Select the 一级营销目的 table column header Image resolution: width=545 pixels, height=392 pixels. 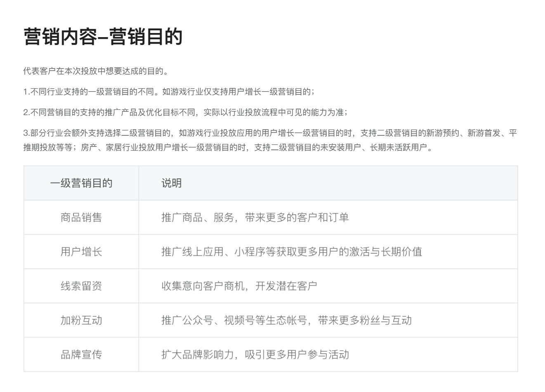click(81, 183)
